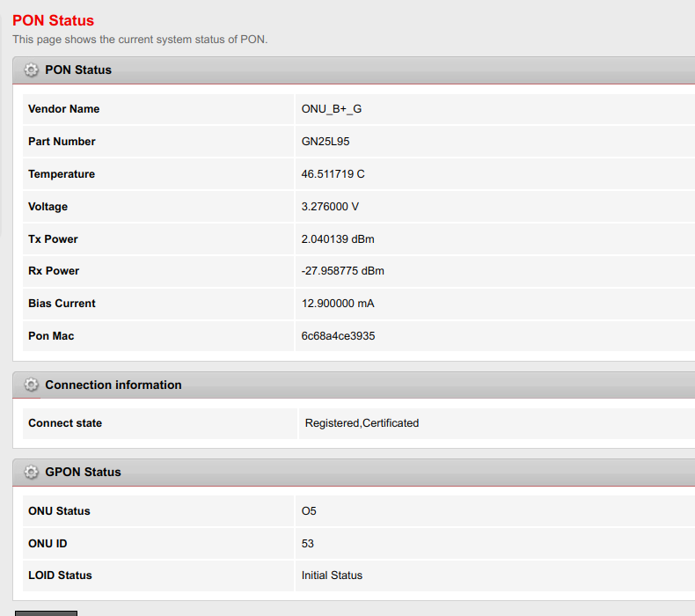Click the LOID Status label

(x=61, y=576)
